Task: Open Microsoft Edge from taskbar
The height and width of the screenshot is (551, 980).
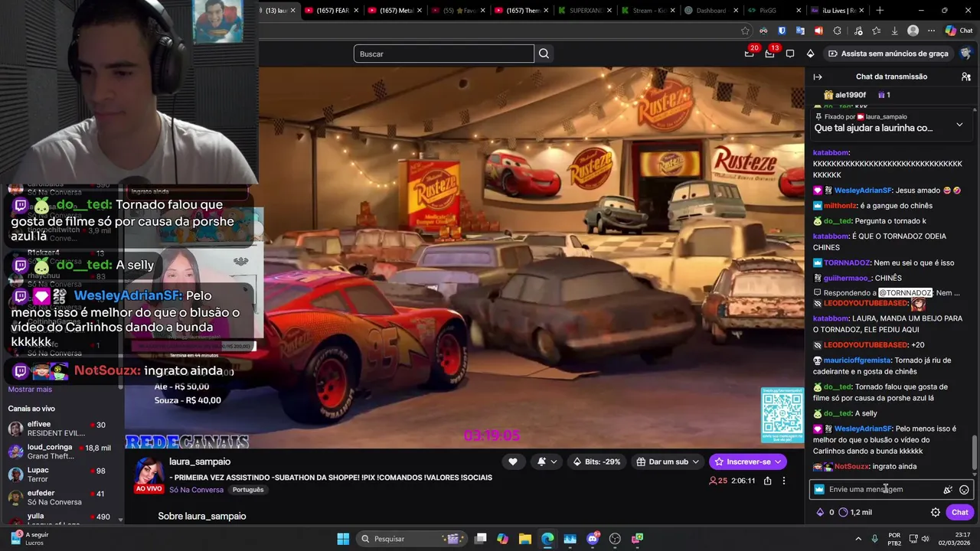Action: tap(547, 539)
